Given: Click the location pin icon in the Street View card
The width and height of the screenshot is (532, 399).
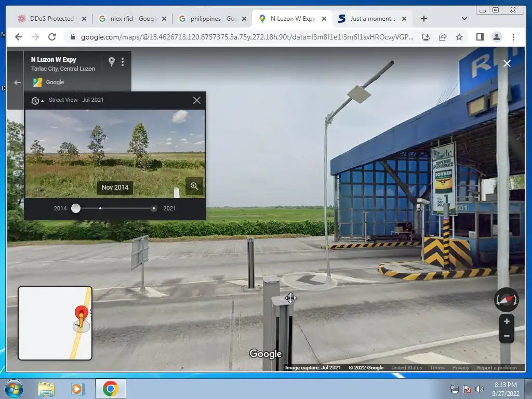Looking at the screenshot, I should [x=111, y=61].
